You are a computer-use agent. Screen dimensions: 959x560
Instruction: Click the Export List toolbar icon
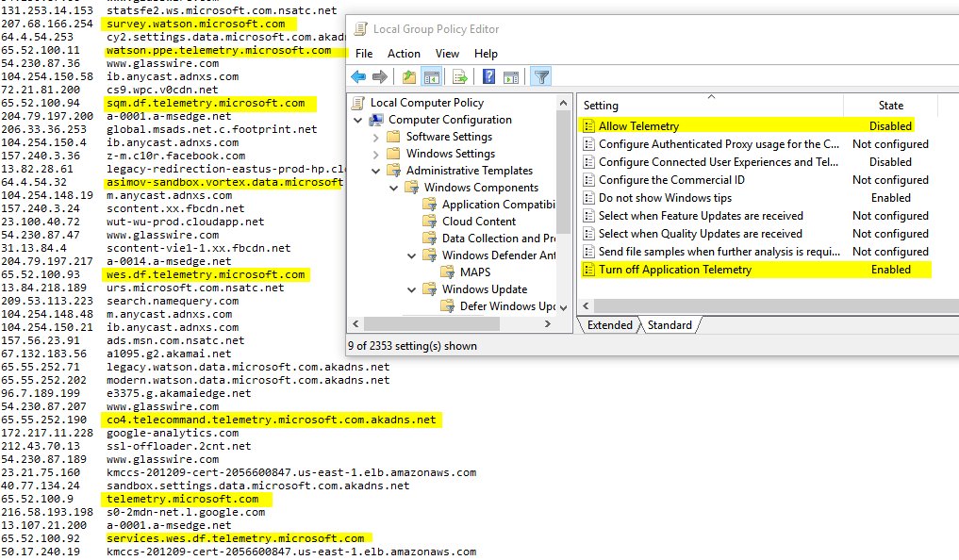pos(459,76)
